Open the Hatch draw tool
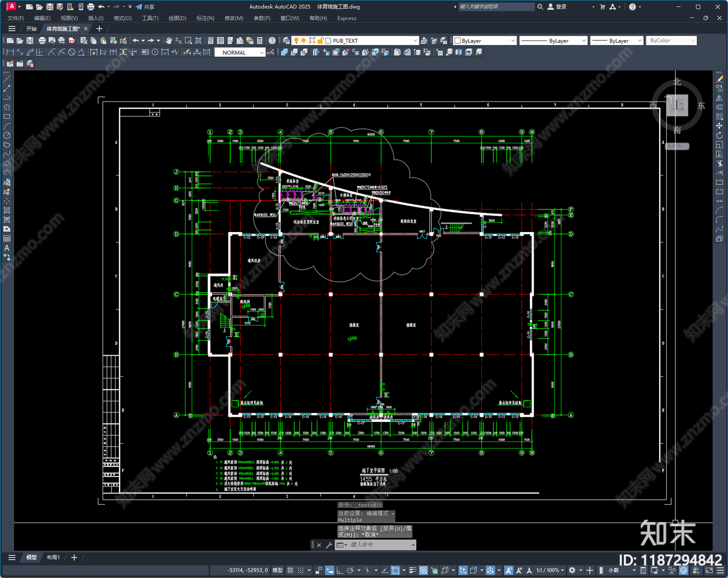The width and height of the screenshot is (728, 578). tap(7, 210)
